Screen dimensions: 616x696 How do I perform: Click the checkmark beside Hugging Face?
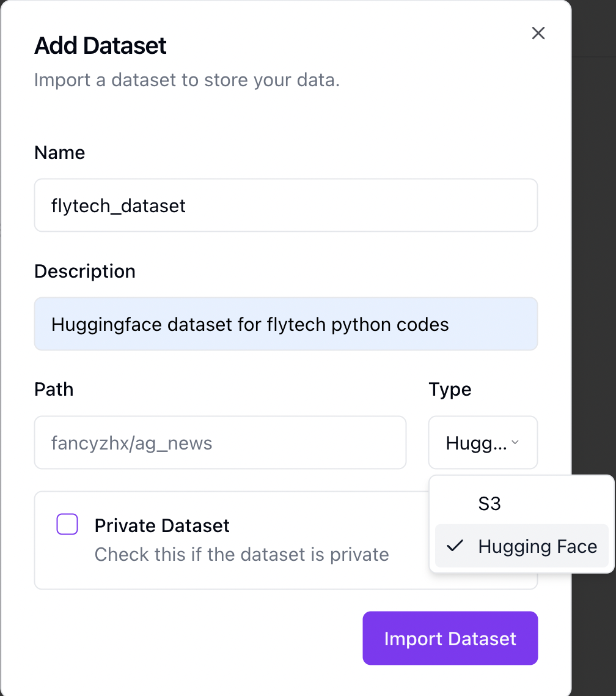(455, 546)
